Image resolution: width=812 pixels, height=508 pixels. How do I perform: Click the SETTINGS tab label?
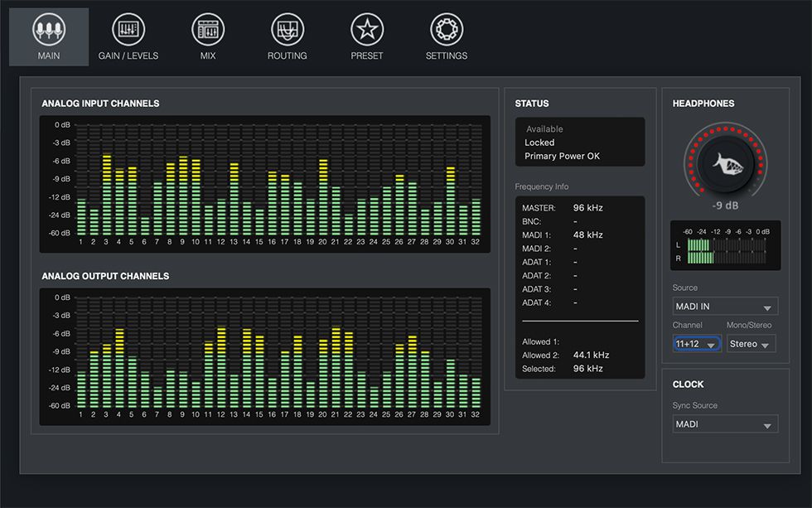coord(447,56)
